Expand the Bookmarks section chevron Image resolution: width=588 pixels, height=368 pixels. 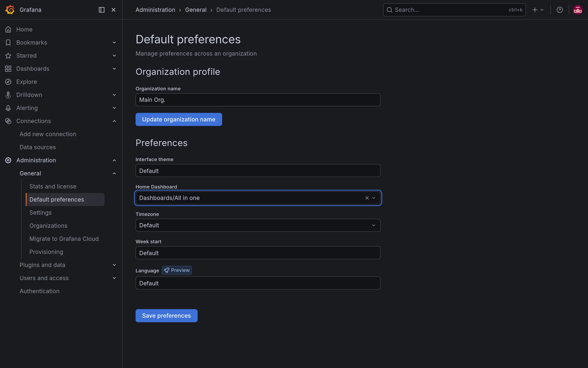[114, 43]
